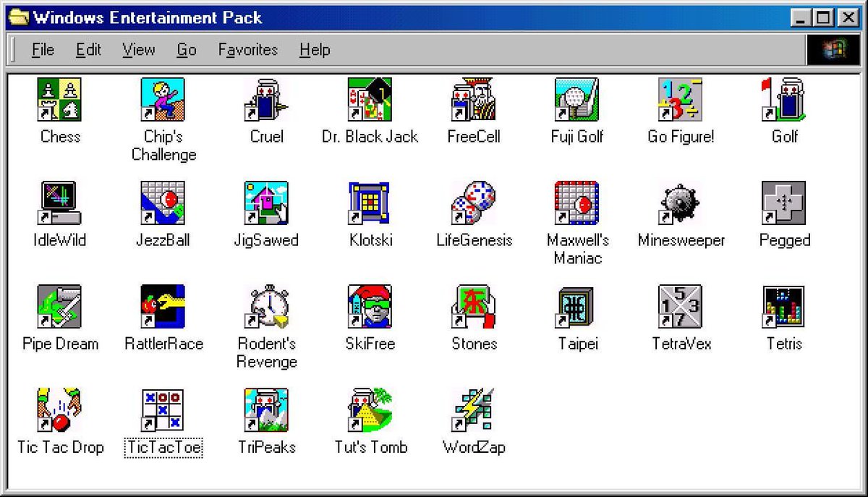Click the 'FreeCell' label text
The width and height of the screenshot is (868, 497).
(474, 137)
